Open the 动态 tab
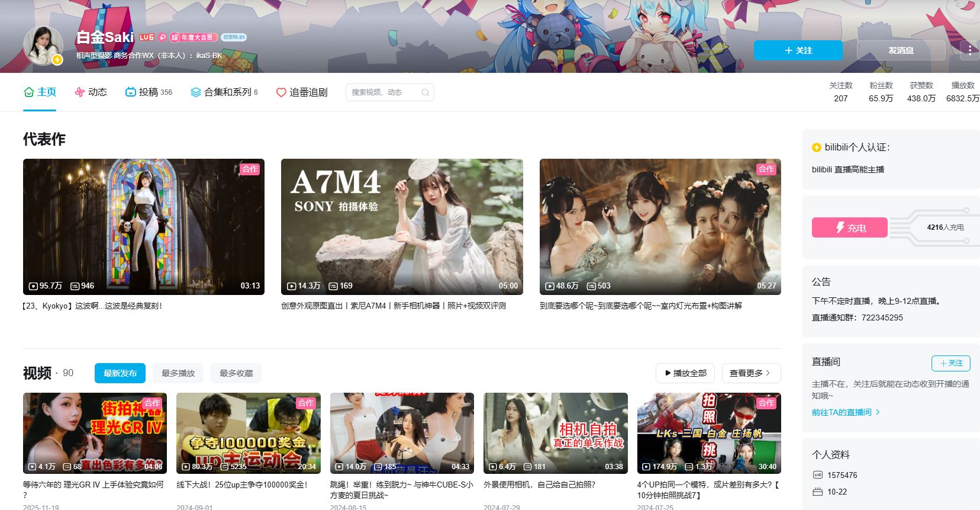The height and width of the screenshot is (510, 980). click(91, 92)
